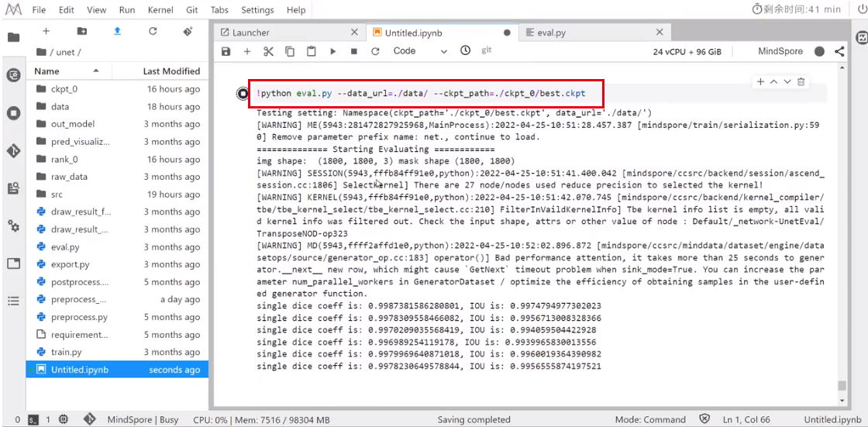Refresh the file list

point(153,32)
